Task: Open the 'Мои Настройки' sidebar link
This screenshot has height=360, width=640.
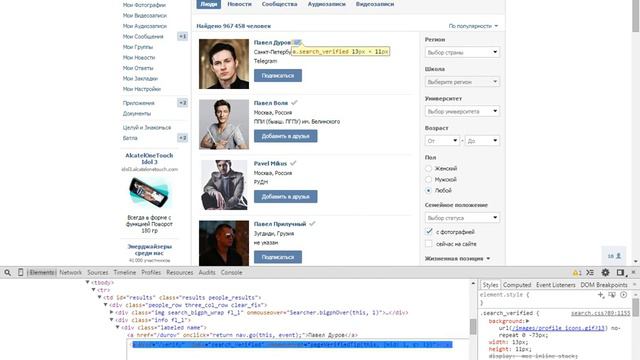Action: pos(142,89)
